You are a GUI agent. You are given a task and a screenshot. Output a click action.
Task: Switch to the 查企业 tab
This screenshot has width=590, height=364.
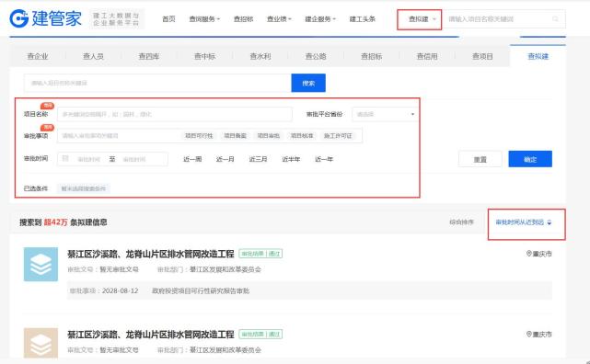[38, 56]
